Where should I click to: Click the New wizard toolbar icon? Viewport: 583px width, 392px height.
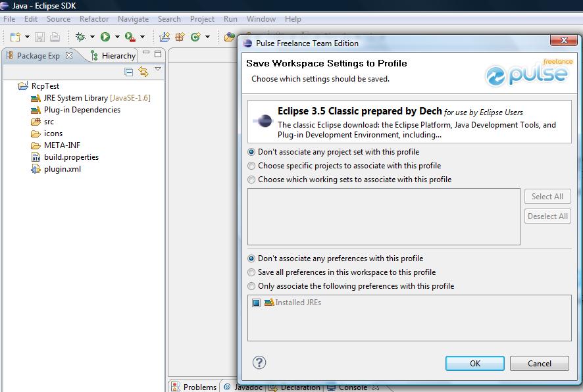coord(15,37)
